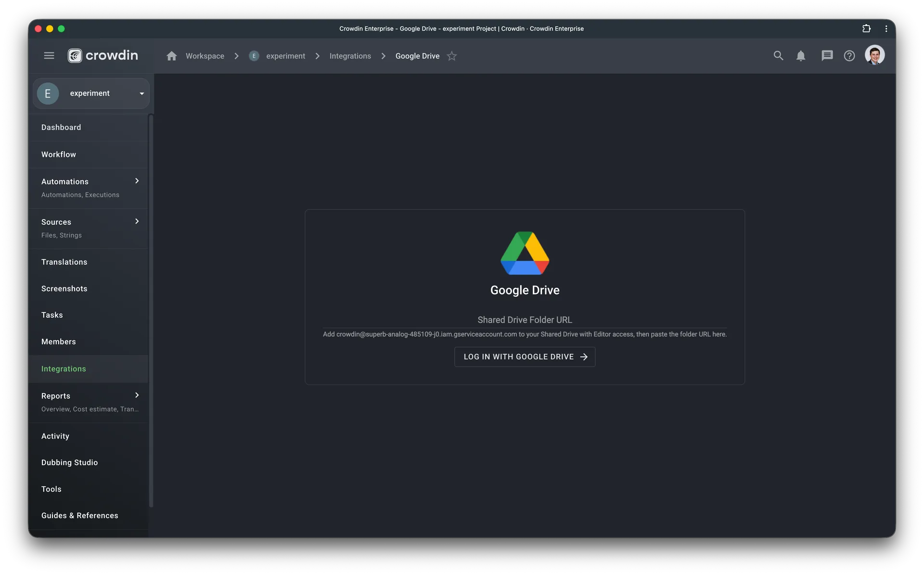Click the browser extensions puzzle icon
The width and height of the screenshot is (924, 575).
pos(866,28)
